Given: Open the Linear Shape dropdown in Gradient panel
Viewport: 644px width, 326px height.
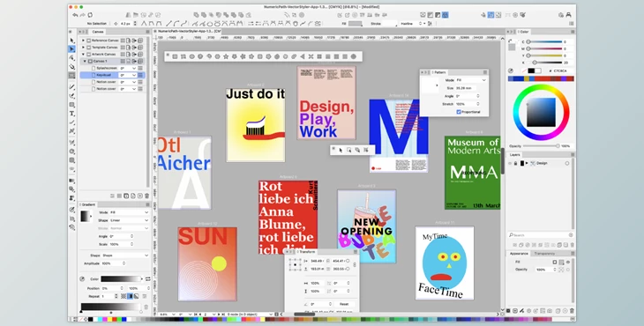Looking at the screenshot, I should 129,220.
